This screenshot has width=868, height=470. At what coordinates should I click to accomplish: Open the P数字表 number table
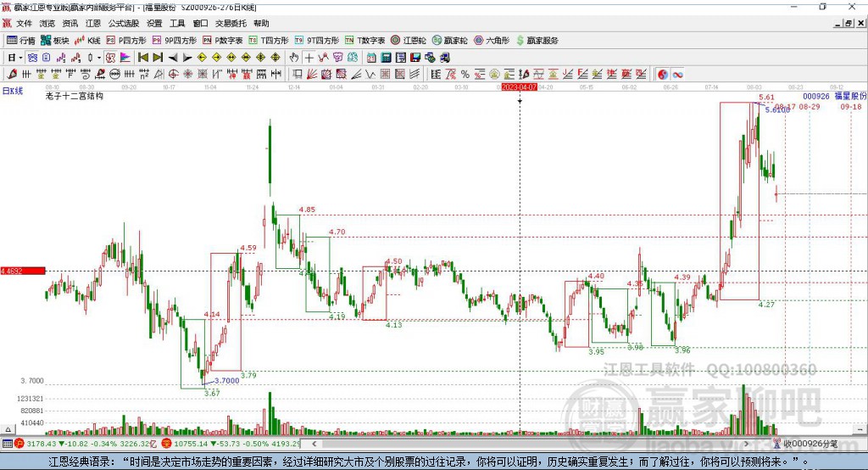pyautogui.click(x=223, y=41)
